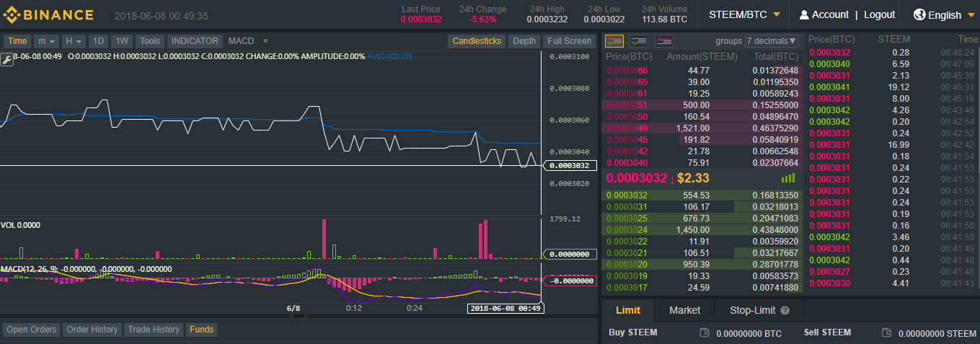
Task: Open chart settings wrench icon
Action: pyautogui.click(x=6, y=60)
